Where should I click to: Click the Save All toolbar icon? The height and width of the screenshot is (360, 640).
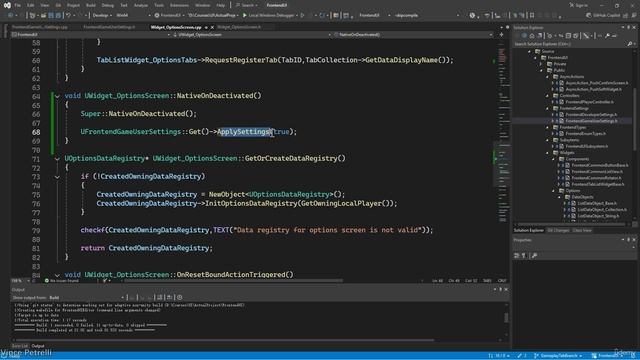coord(58,15)
